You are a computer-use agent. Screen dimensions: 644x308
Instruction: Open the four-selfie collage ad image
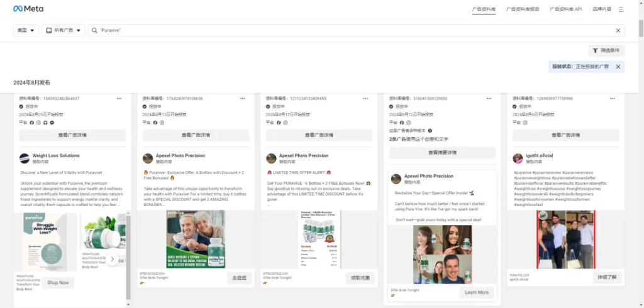[442, 254]
